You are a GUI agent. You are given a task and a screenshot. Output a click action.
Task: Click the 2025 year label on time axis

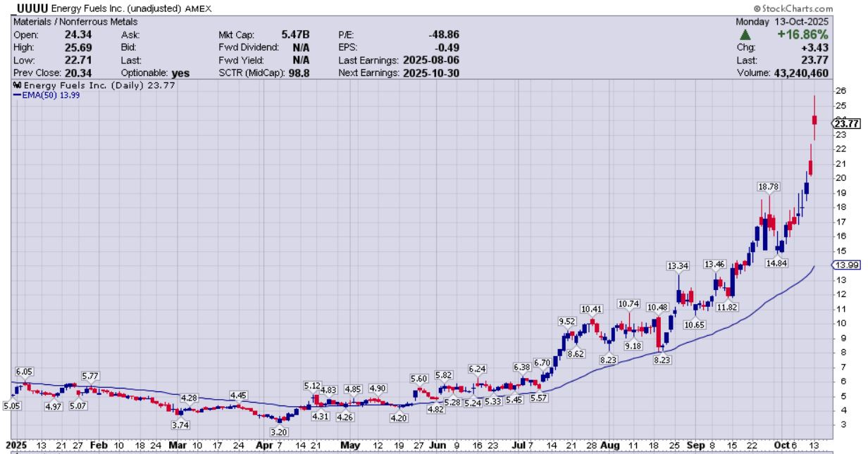pyautogui.click(x=16, y=446)
